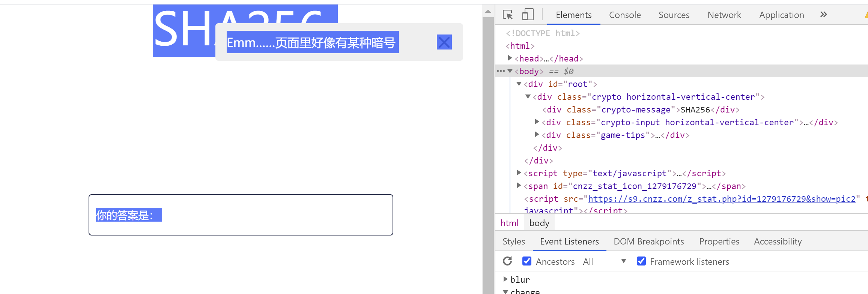Show more DevTools tabs chevron
The width and height of the screenshot is (868, 294).
[x=823, y=15]
